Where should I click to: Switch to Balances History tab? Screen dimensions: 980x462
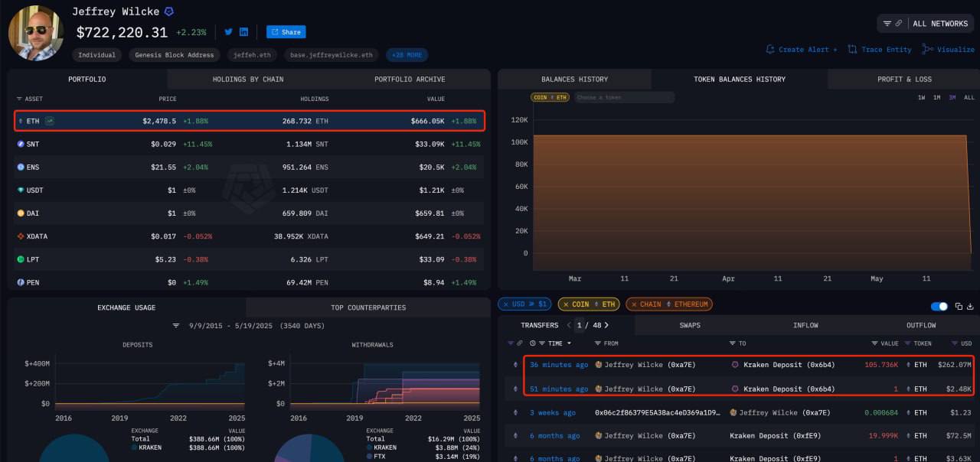[574, 79]
